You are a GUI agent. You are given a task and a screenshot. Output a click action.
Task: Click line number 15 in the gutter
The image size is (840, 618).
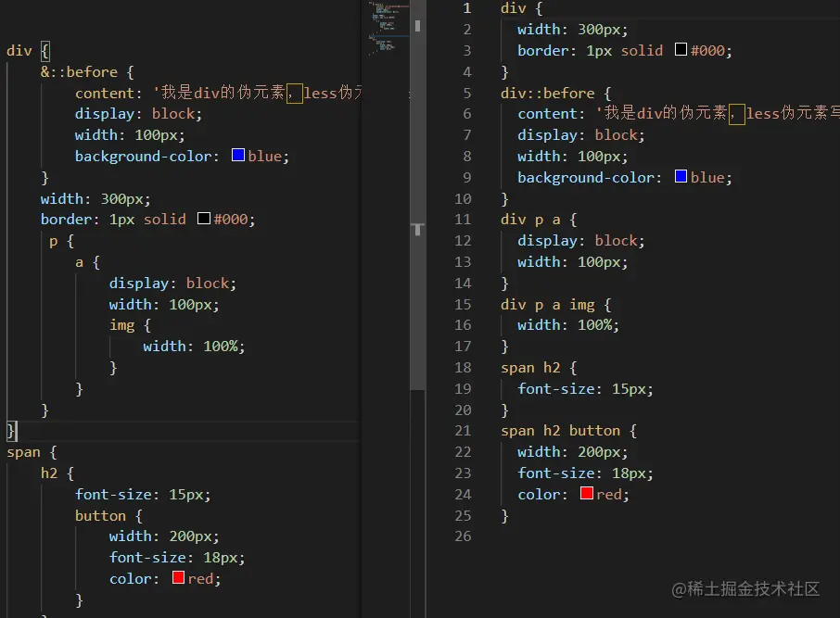click(x=463, y=305)
